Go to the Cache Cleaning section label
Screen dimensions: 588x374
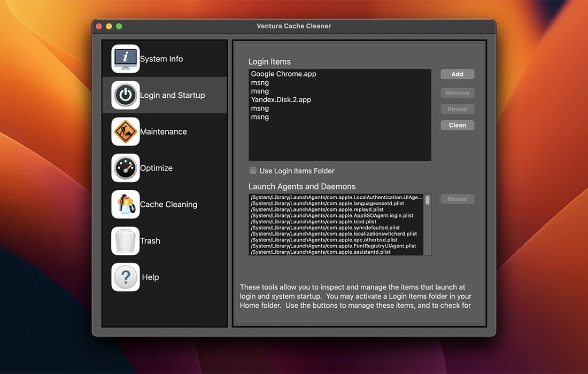168,204
